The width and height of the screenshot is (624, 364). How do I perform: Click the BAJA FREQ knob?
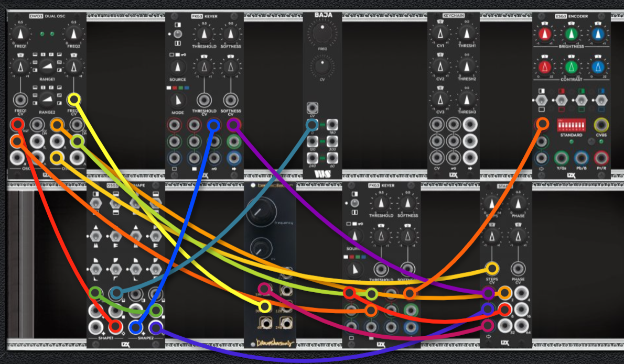click(322, 34)
